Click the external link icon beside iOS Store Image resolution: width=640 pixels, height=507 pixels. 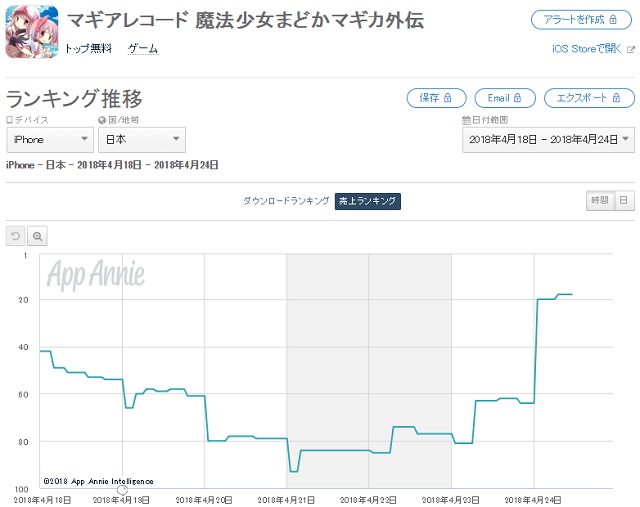[631, 49]
